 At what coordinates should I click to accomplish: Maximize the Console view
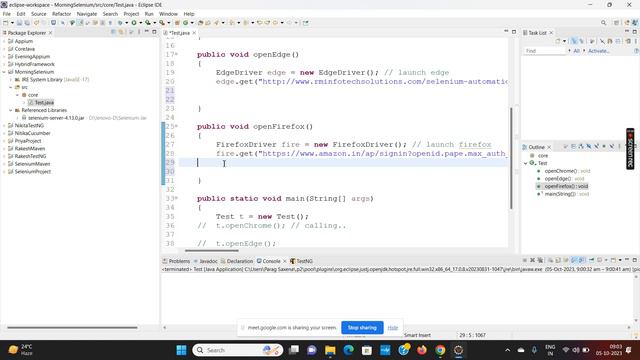tap(635, 260)
